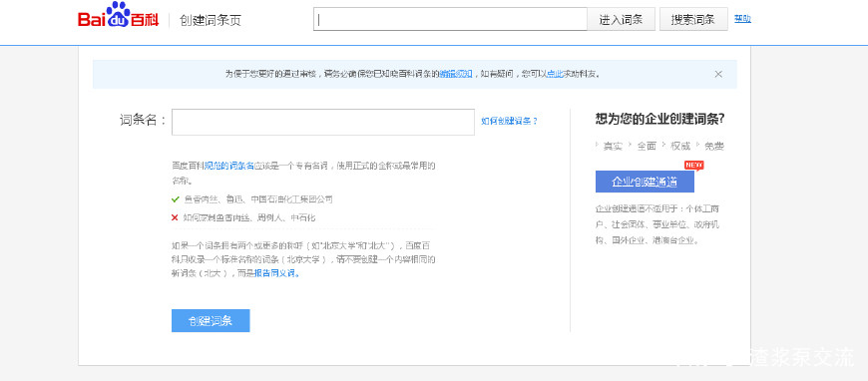Open the 帮助 link in header
Viewport: 868px width, 381px height.
[742, 19]
